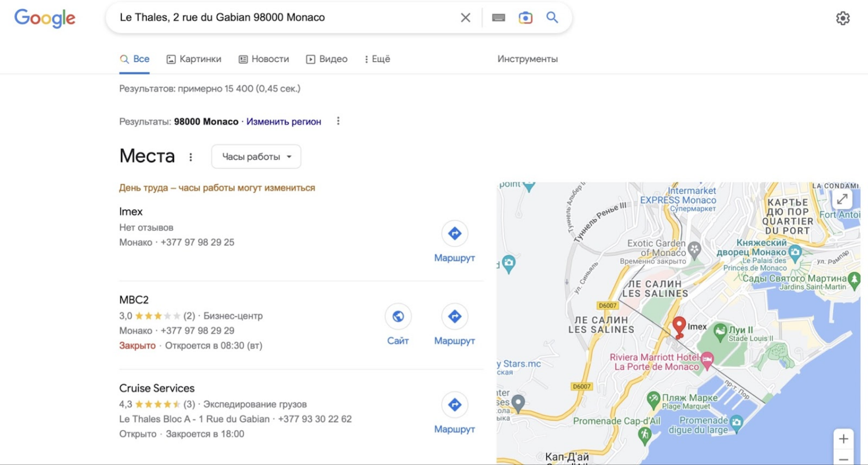The image size is (868, 465).
Task: Expand the Ещё more tabs menu
Action: tap(377, 59)
